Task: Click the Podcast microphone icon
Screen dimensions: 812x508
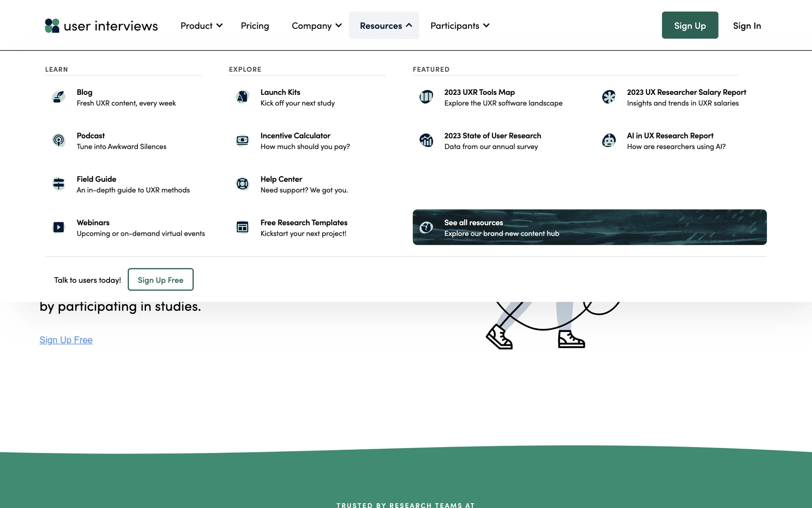Action: (x=59, y=140)
